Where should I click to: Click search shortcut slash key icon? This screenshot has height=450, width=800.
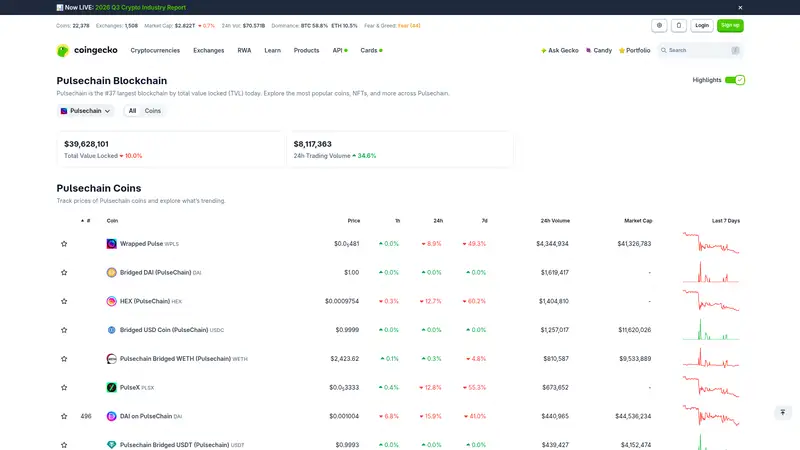(x=735, y=51)
